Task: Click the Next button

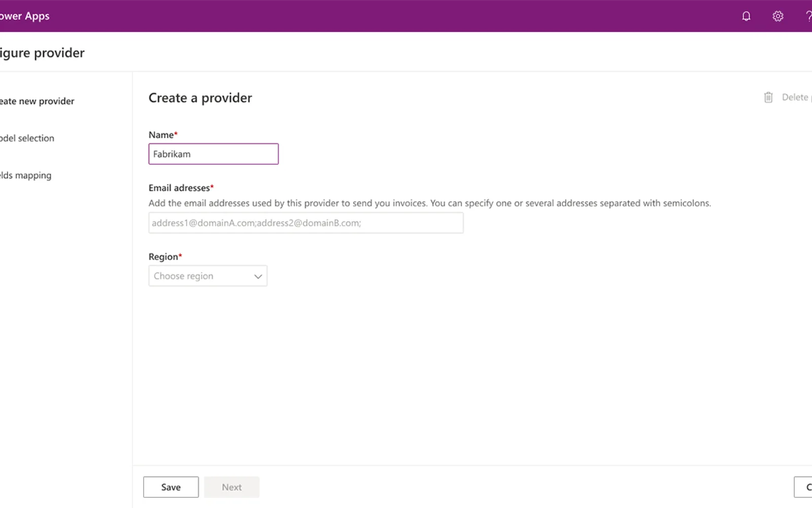Action: coord(232,487)
